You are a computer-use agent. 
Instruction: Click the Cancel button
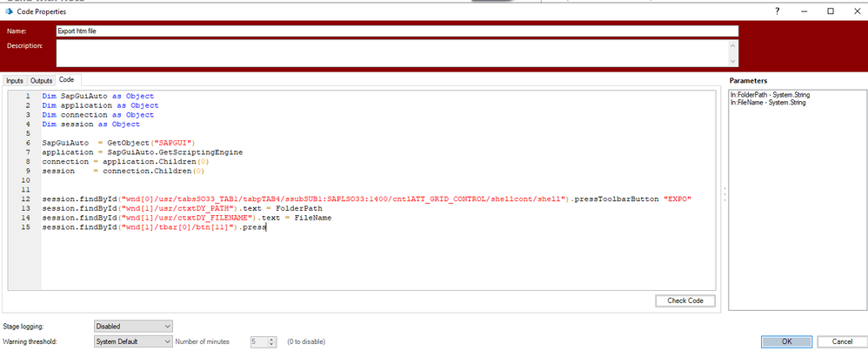point(842,341)
